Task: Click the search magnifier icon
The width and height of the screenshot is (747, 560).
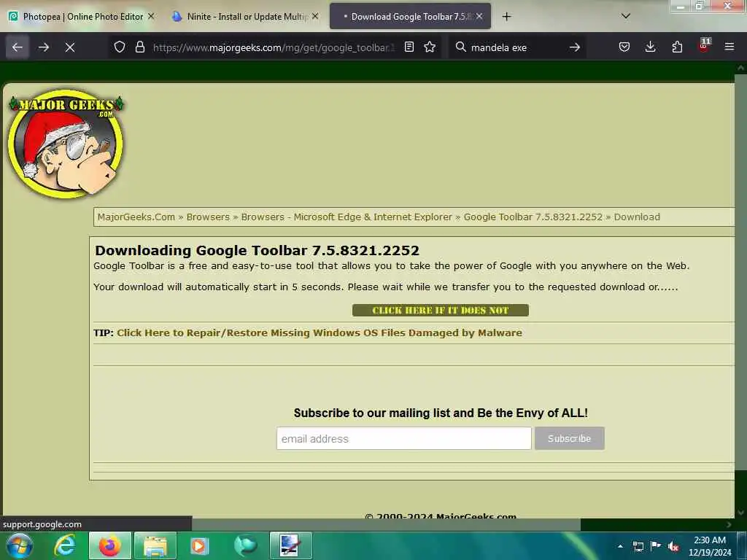Action: click(461, 47)
